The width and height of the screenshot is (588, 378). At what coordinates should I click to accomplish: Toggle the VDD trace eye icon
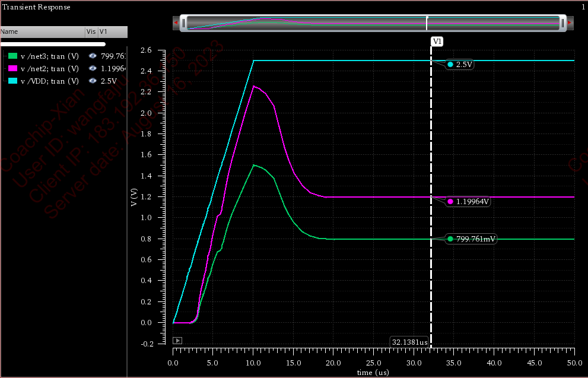(x=93, y=81)
